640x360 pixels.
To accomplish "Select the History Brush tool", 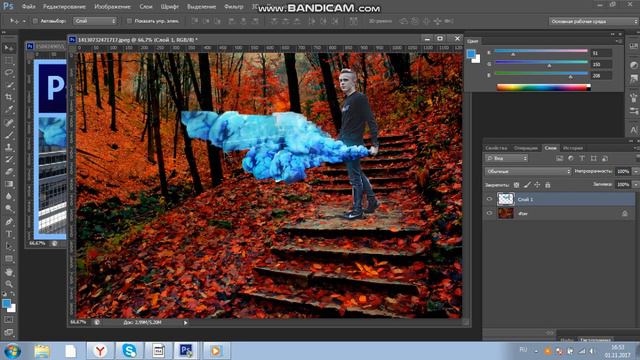I will point(9,159).
